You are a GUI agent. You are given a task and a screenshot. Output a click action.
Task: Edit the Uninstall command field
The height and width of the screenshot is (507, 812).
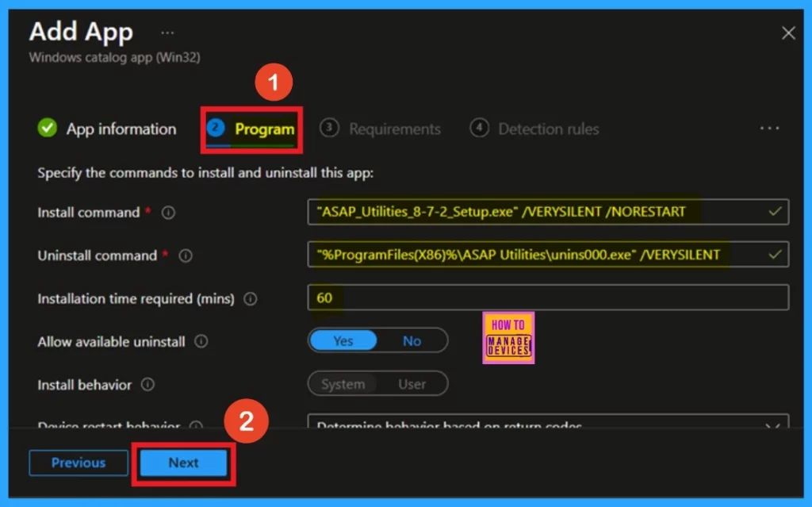[x=548, y=255]
